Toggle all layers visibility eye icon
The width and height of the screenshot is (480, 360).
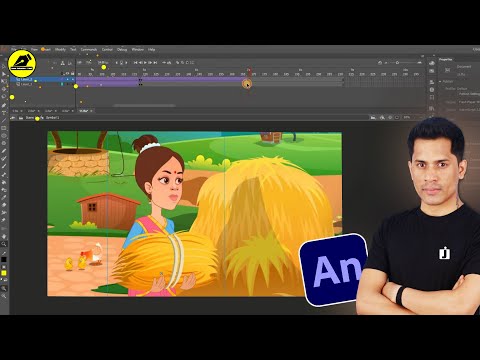(67, 73)
